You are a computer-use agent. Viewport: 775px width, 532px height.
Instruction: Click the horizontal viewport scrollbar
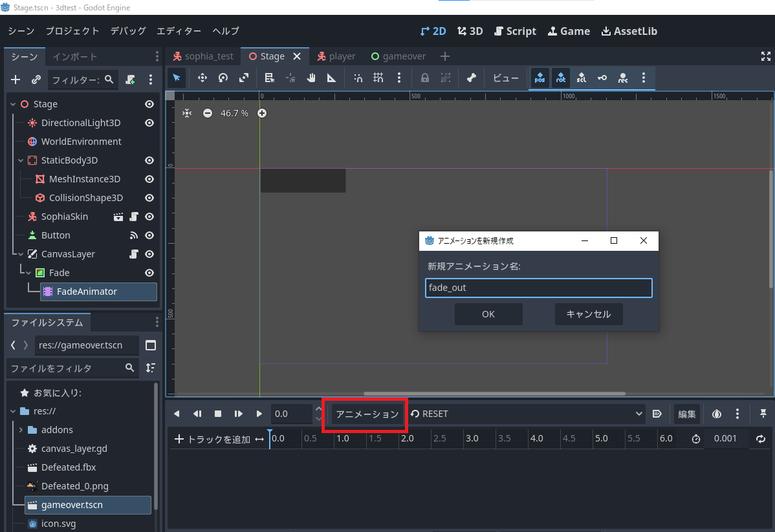[494, 394]
